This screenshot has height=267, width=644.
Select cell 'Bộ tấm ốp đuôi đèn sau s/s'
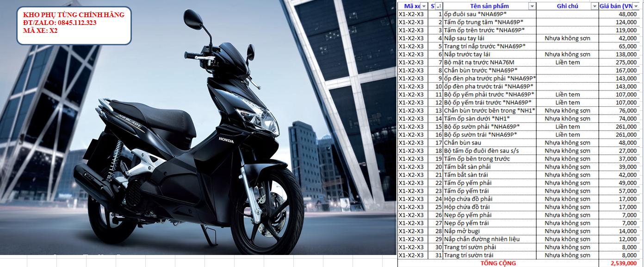(x=489, y=151)
